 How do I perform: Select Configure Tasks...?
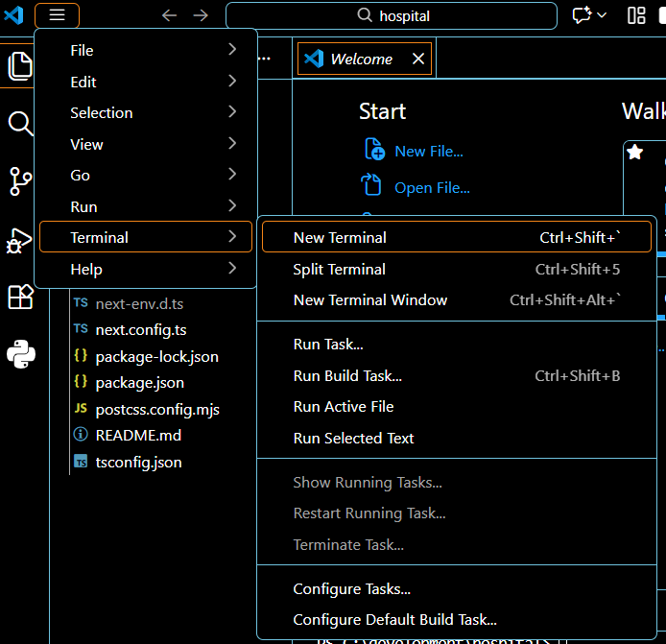coord(457,588)
